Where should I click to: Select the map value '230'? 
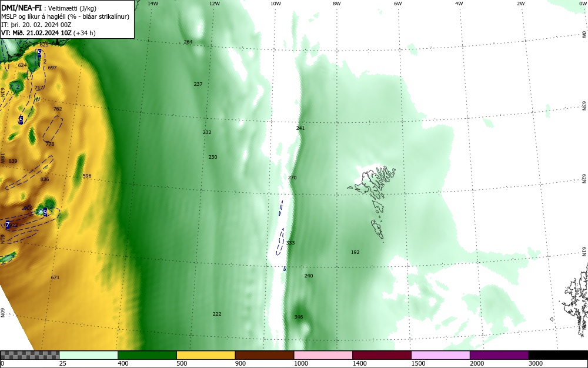(x=213, y=157)
